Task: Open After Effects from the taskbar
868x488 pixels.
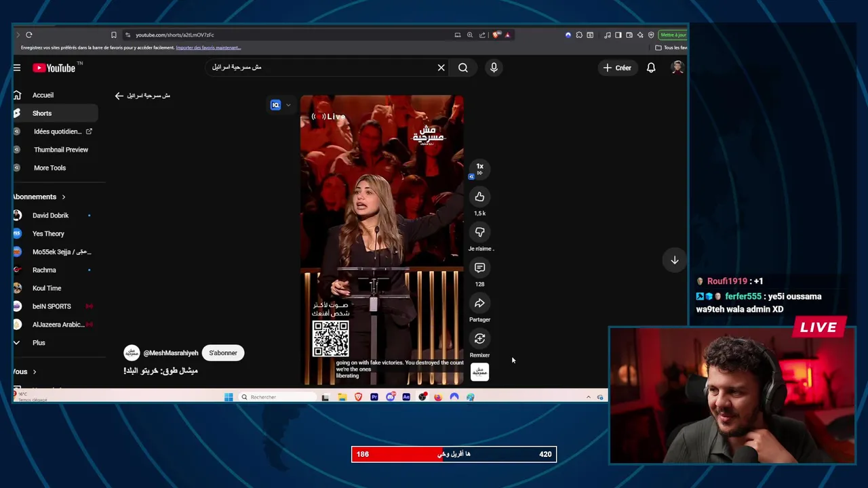Action: pos(406,397)
